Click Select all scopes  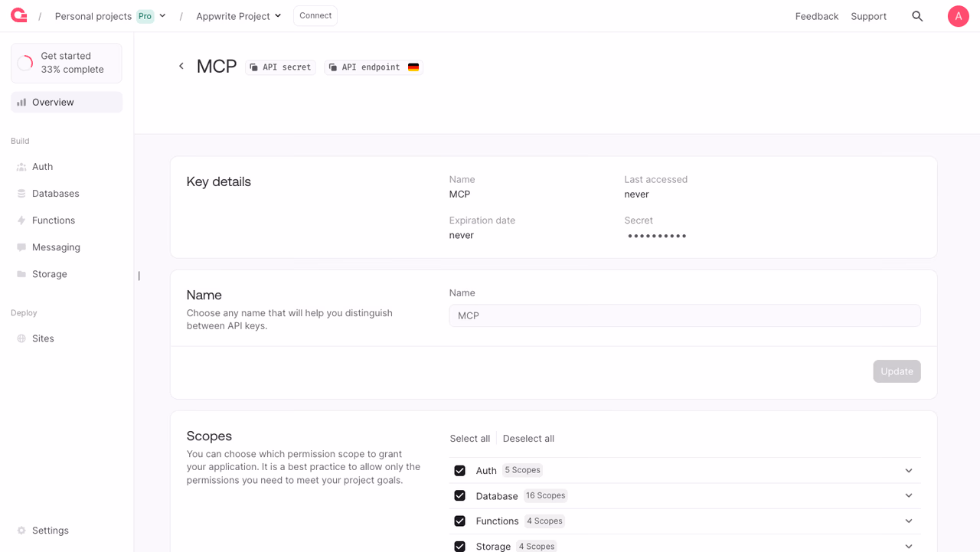(x=470, y=439)
